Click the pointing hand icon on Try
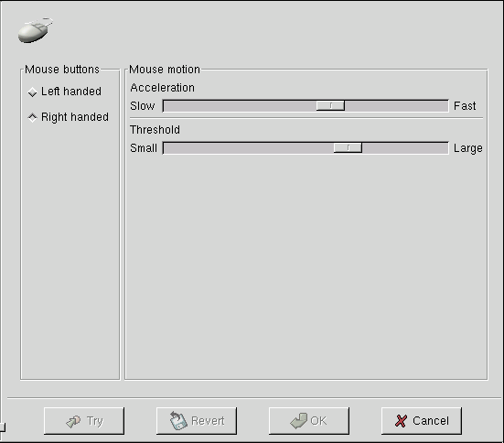The height and width of the screenshot is (443, 504). click(73, 421)
